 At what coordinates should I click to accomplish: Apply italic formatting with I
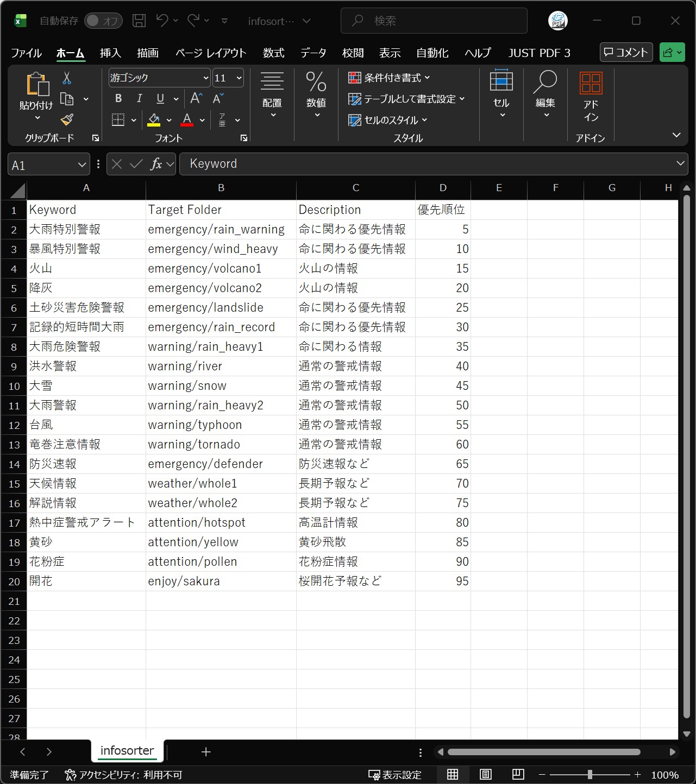coord(139,98)
